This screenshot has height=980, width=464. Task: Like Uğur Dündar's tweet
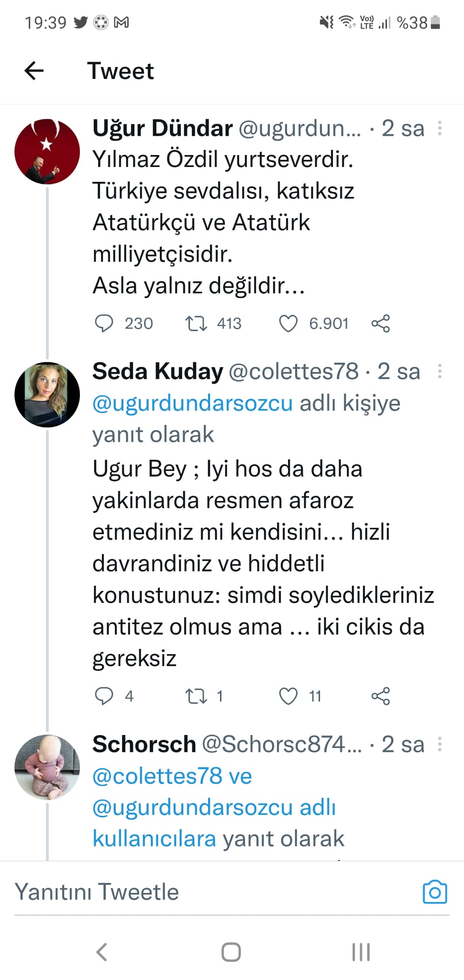coord(288,323)
